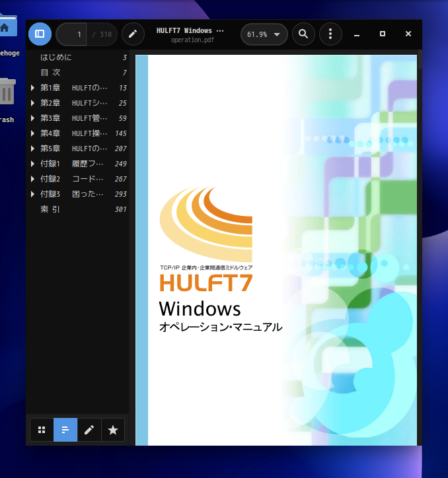
Task: Open the 61.9% zoom dropdown
Action: click(264, 34)
